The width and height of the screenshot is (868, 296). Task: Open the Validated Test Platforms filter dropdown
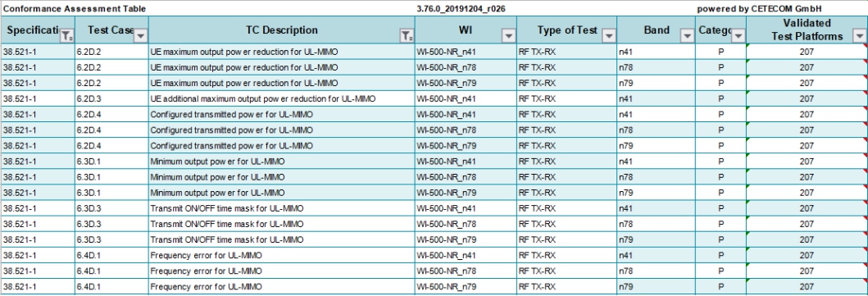point(860,36)
